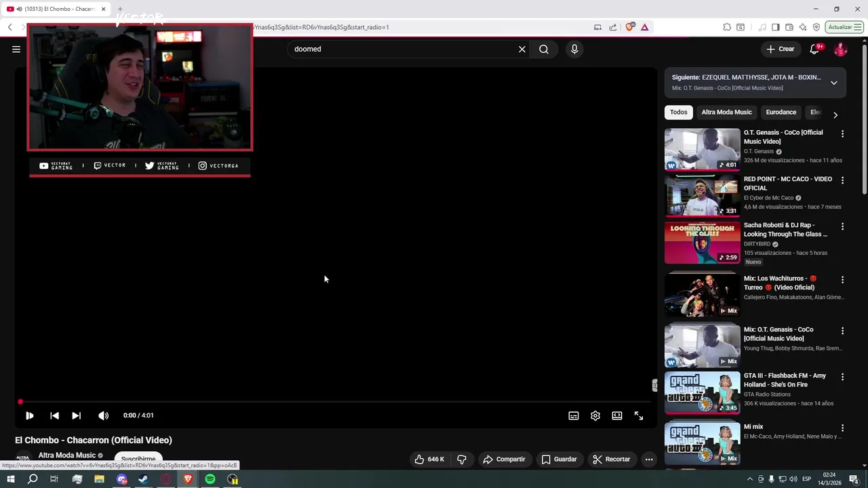The width and height of the screenshot is (868, 488).
Task: Open options for O.T. Genasis CoCo video
Action: click(x=842, y=134)
